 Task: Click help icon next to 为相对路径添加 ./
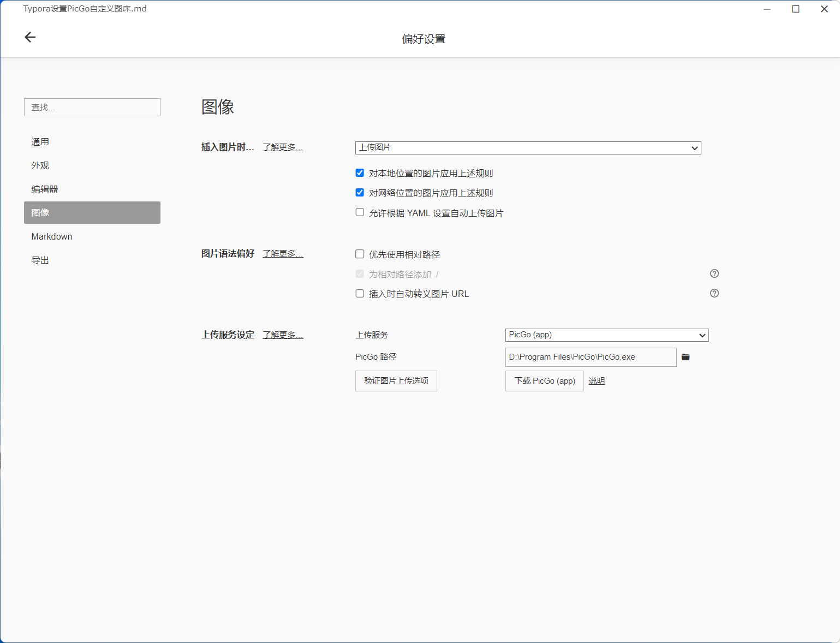tap(714, 273)
